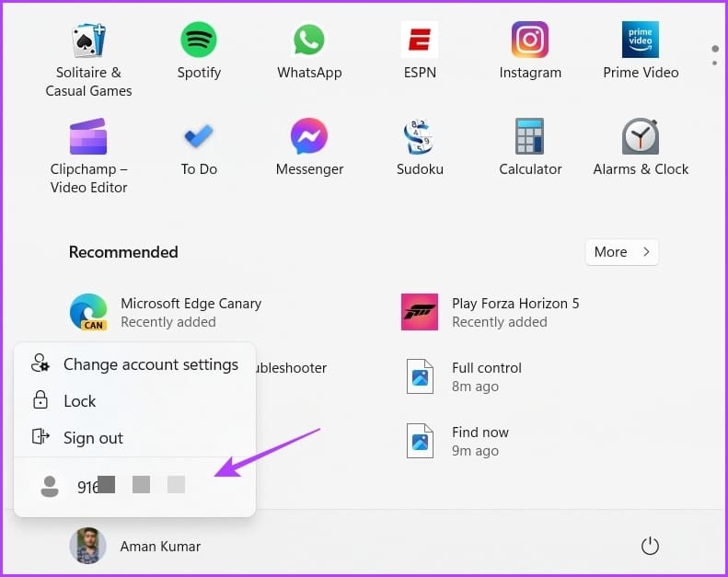This screenshot has width=728, height=577.
Task: Open Microsoft Edge Canary recommended item
Action: coord(166,312)
